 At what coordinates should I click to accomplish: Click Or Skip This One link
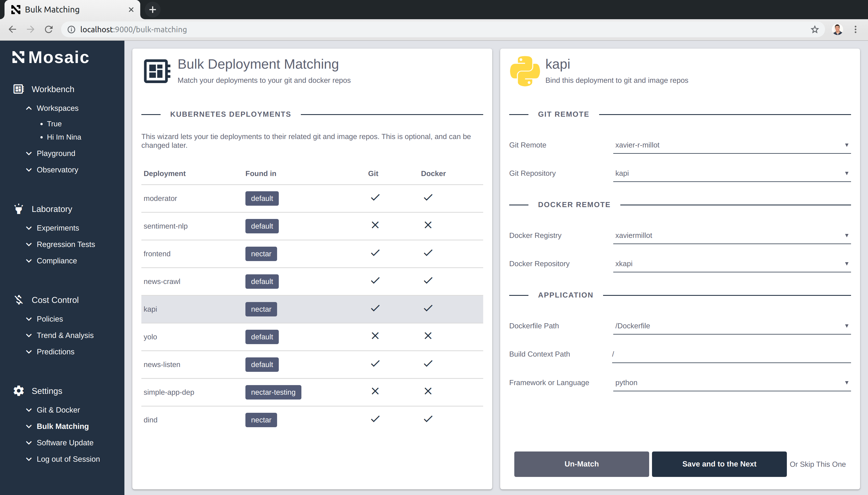[817, 464]
